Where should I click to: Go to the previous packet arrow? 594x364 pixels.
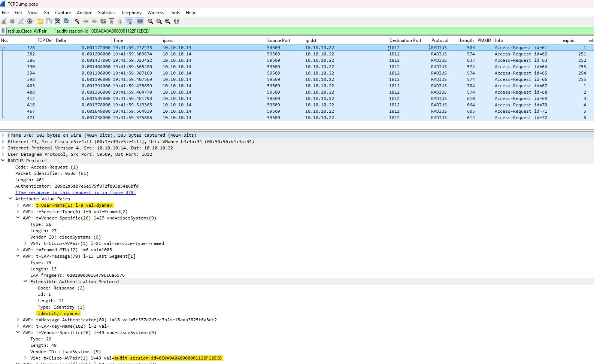click(86, 21)
